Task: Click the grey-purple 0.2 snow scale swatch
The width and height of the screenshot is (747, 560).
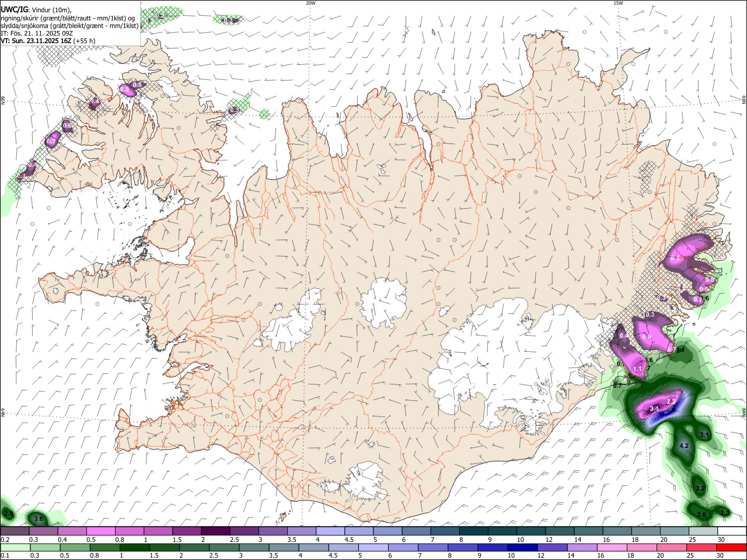Action: pos(15,531)
